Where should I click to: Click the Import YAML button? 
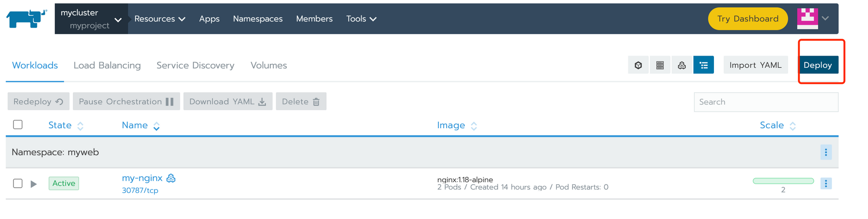click(756, 65)
